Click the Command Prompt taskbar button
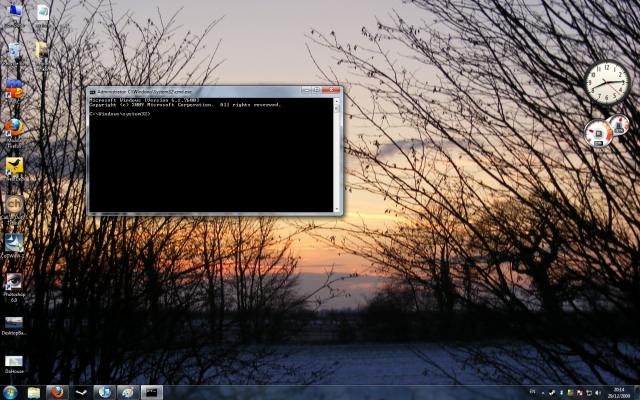The image size is (640, 400). coord(152,392)
